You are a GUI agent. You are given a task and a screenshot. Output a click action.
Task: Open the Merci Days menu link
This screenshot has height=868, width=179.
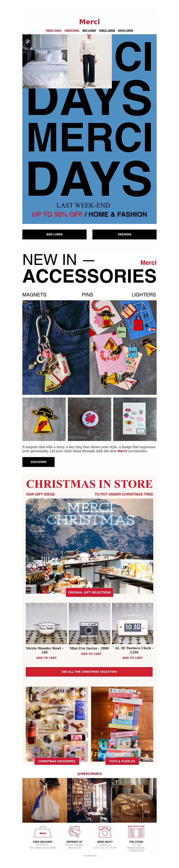tap(53, 30)
